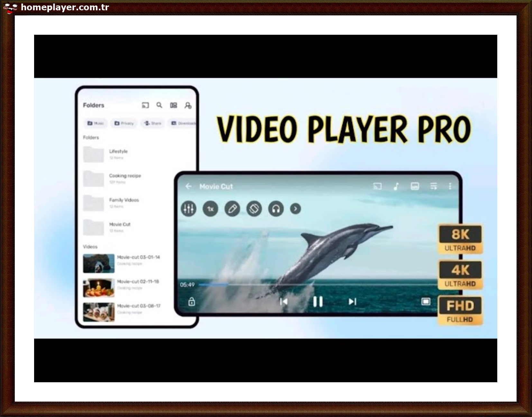Open the subtitles icon in the player toolbar
Screen dimensions: 532x417
pyautogui.click(x=415, y=186)
